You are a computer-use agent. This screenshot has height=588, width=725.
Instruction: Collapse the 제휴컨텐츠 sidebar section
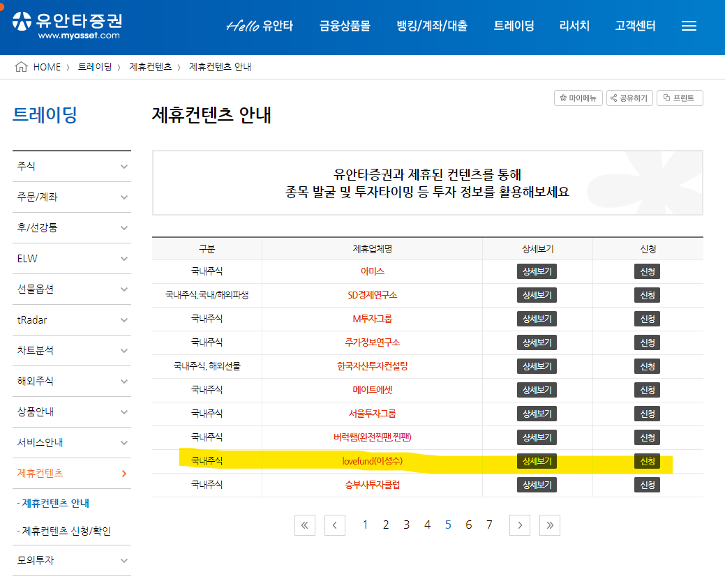72,474
